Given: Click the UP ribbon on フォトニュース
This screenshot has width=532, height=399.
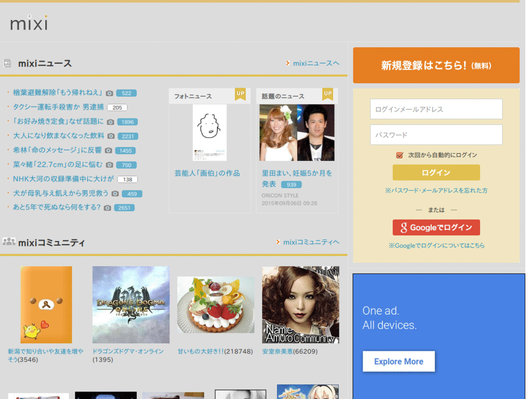Looking at the screenshot, I should click(240, 94).
